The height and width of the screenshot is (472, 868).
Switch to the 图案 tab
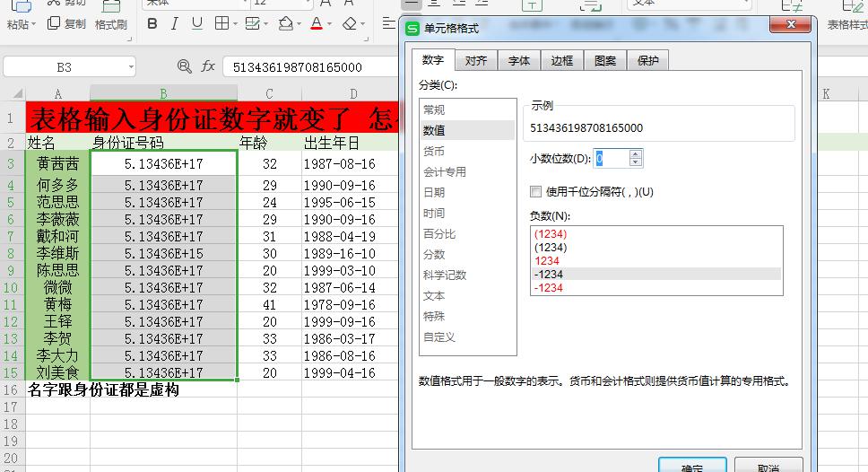click(x=605, y=60)
